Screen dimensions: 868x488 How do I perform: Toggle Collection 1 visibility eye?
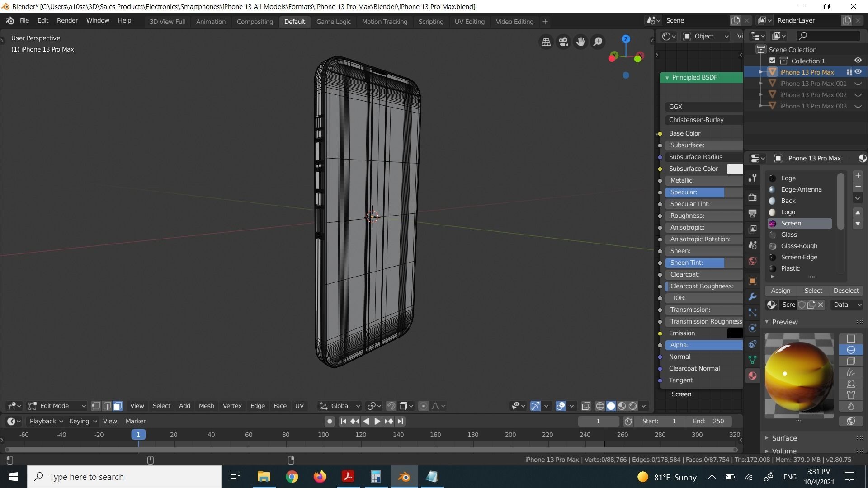click(x=858, y=61)
